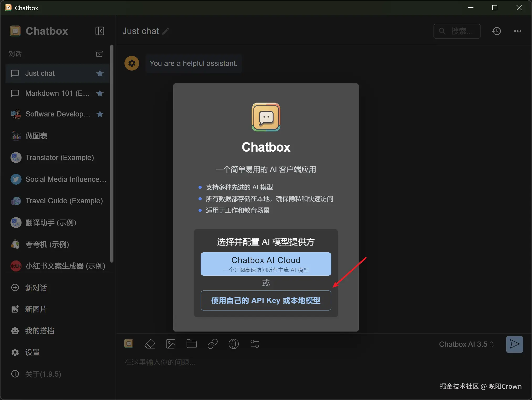532x400 pixels.
Task: Toggle star on Markdown 101 conversation
Action: (100, 93)
